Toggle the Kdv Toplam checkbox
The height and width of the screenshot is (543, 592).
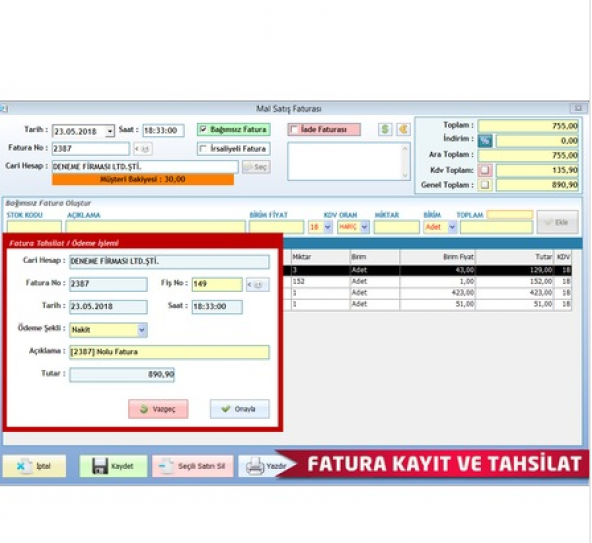(485, 170)
